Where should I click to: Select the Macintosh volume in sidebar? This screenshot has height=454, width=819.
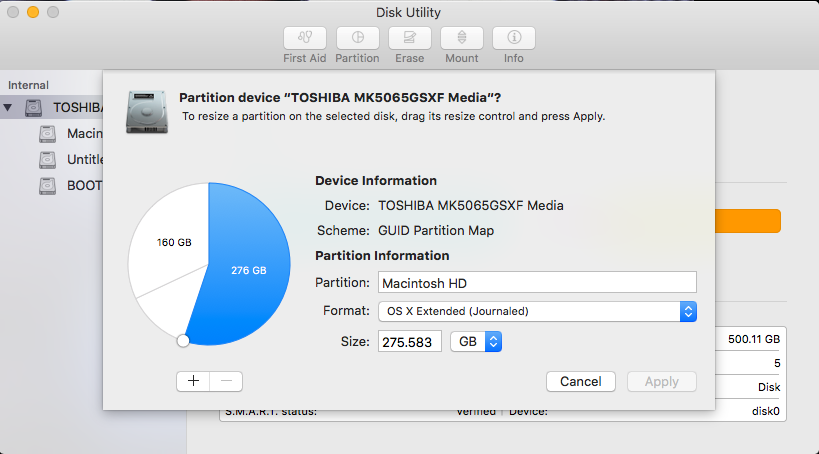(x=71, y=134)
